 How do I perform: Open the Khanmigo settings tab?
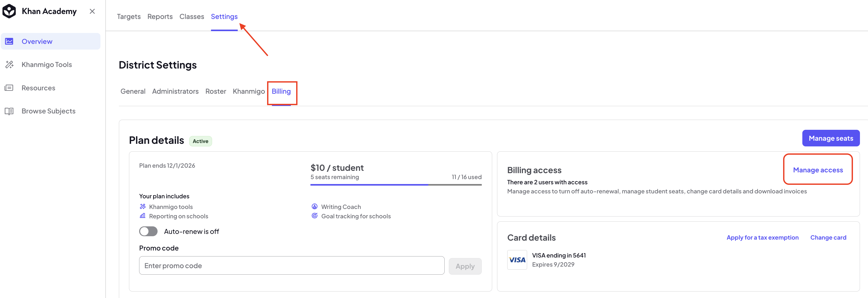[249, 91]
